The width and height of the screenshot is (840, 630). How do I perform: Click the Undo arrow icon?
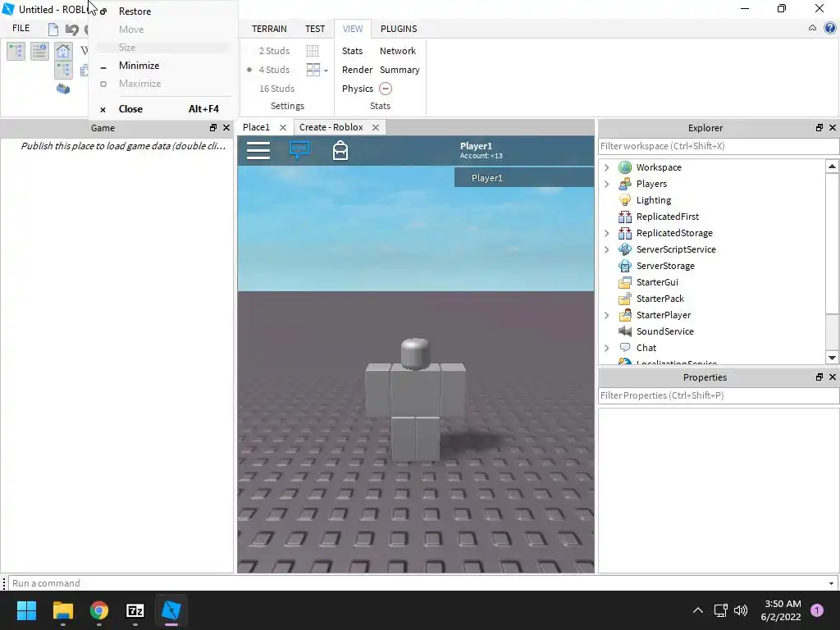point(72,30)
